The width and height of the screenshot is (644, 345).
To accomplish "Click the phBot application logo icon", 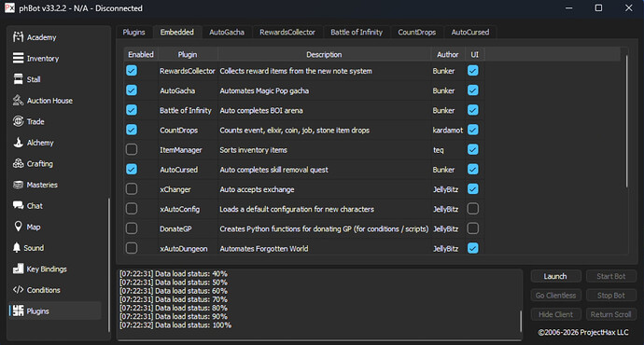I will [x=9, y=7].
